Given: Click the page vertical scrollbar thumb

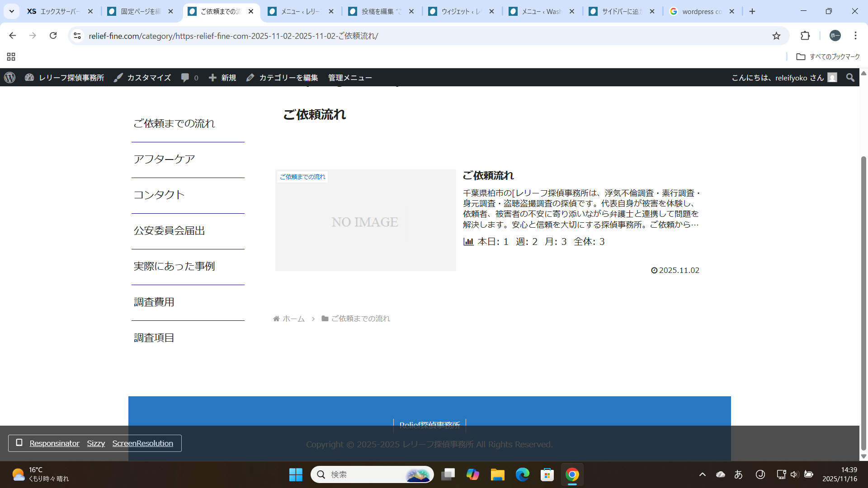Looking at the screenshot, I should click(863, 303).
